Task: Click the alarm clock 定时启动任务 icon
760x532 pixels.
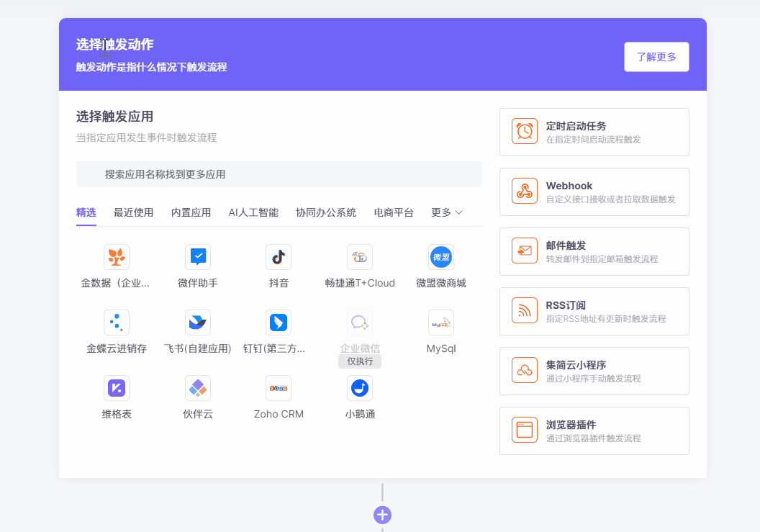Action: pyautogui.click(x=525, y=131)
